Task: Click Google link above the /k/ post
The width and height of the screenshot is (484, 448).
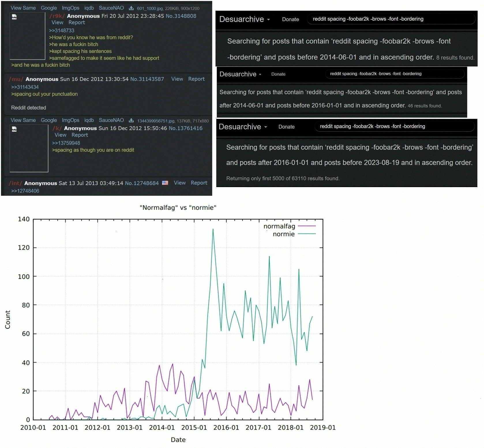Action: 49,120
